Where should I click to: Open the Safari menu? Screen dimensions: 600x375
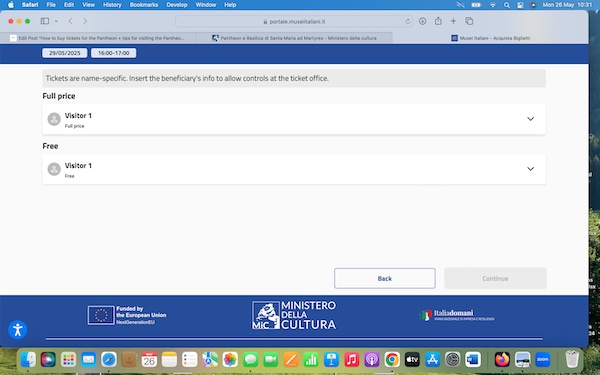coord(30,5)
